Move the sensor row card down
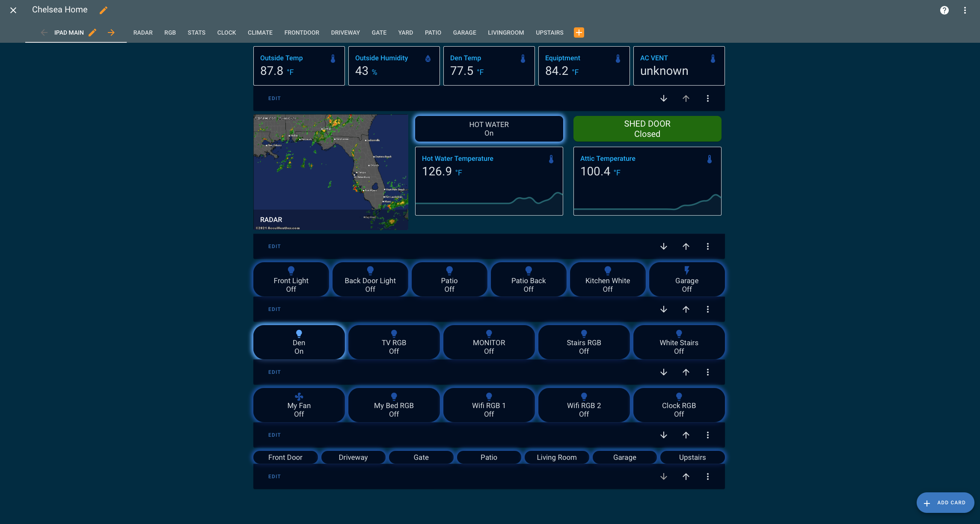The height and width of the screenshot is (524, 980). (x=663, y=98)
